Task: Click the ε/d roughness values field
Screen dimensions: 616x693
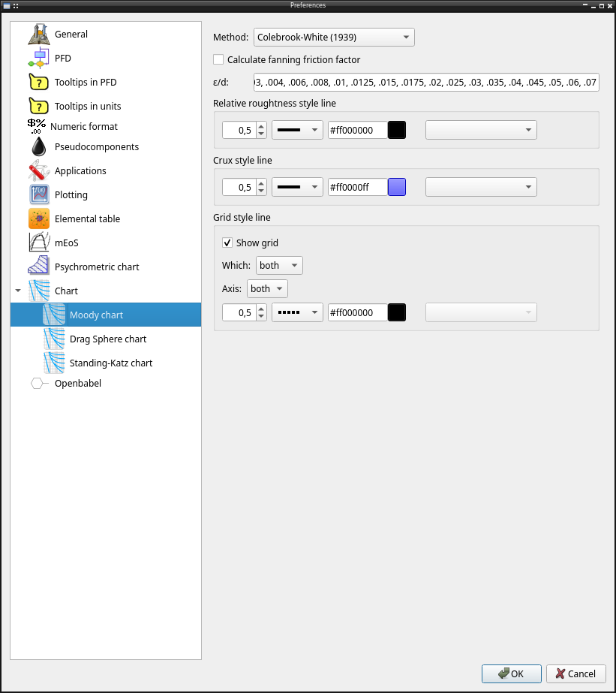Action: tap(426, 82)
